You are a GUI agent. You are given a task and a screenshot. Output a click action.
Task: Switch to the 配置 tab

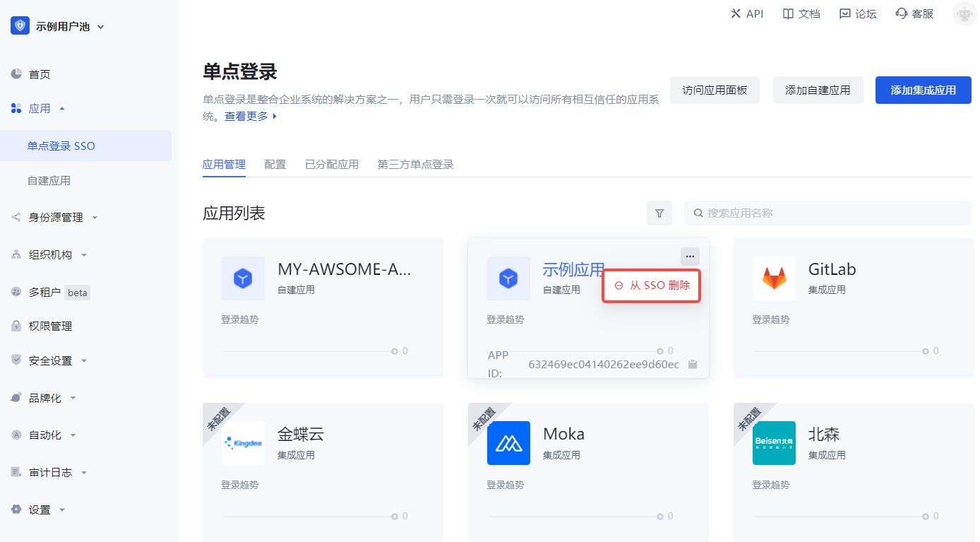(275, 165)
